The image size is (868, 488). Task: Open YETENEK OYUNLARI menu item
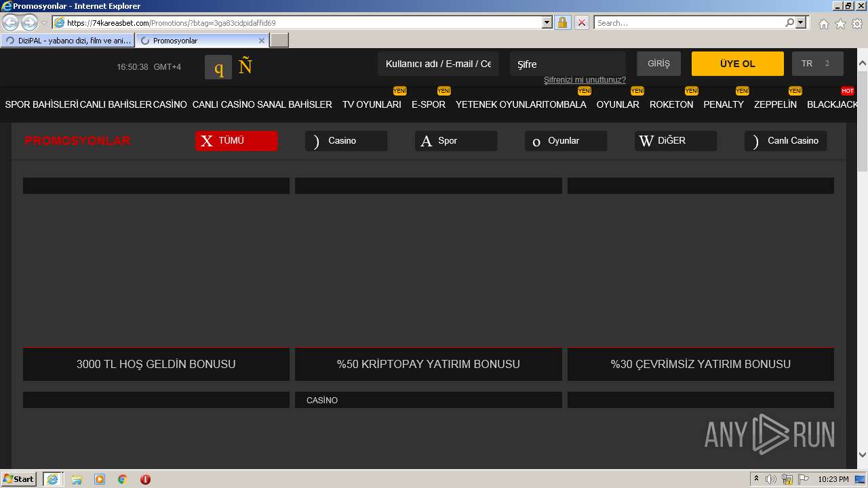tap(499, 104)
